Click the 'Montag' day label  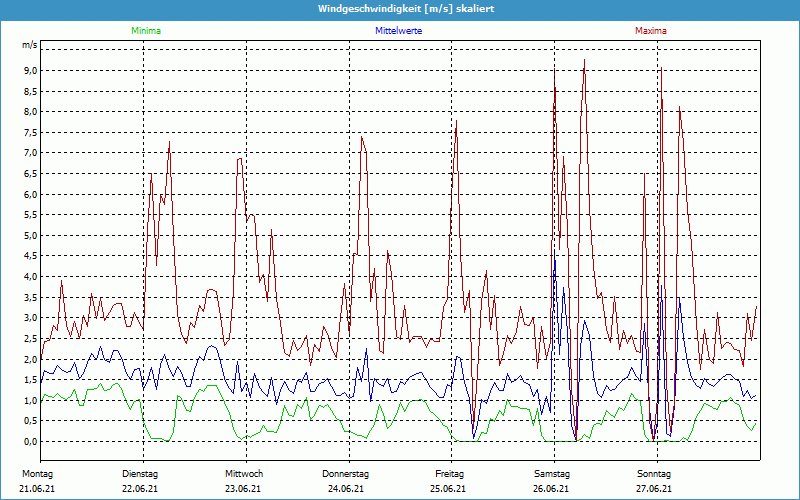[37, 474]
